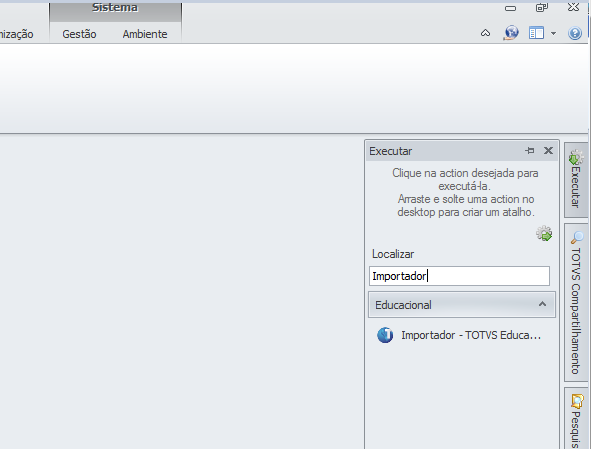Viewport: 591px width, 449px height.
Task: Click the globe user icon in the ribbon
Action: tap(511, 33)
